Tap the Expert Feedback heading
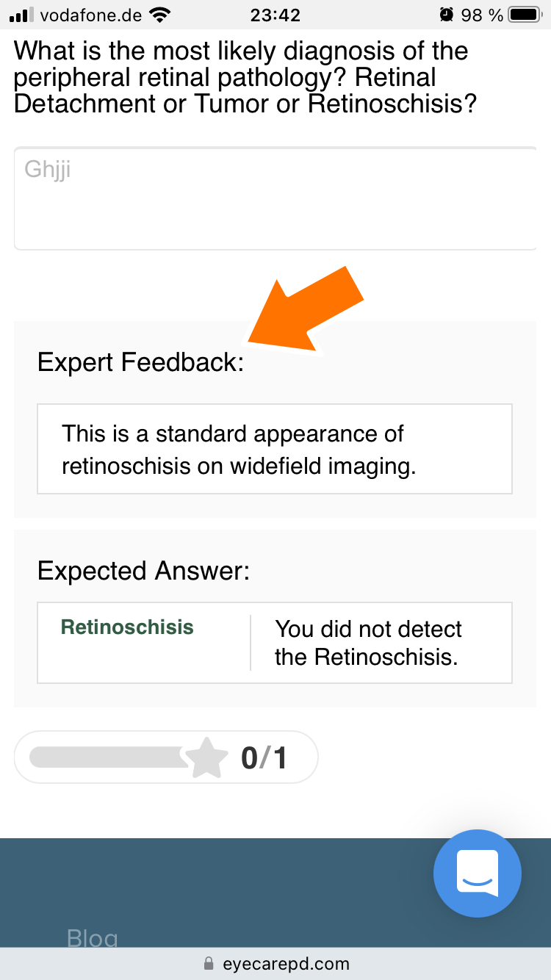551x980 pixels. [140, 363]
